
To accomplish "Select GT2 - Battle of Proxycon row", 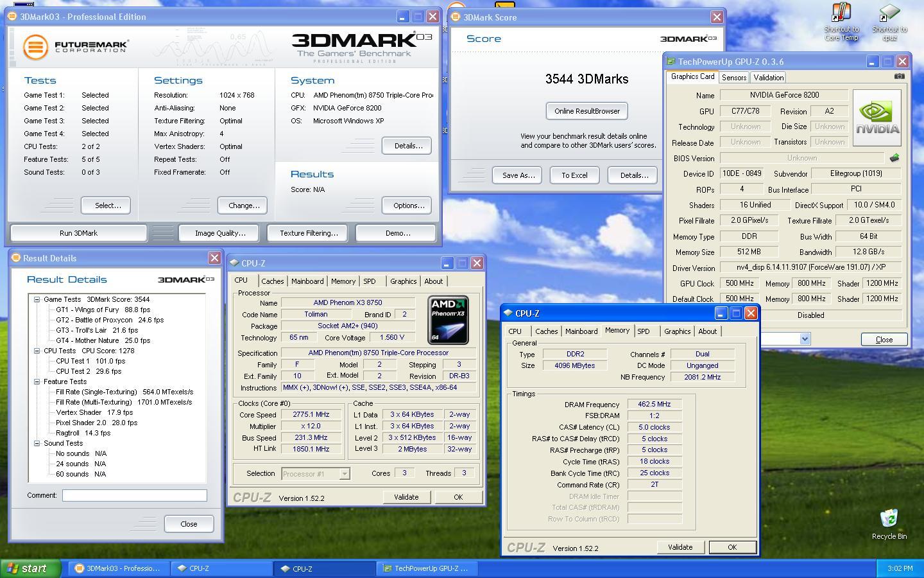I will click(109, 320).
